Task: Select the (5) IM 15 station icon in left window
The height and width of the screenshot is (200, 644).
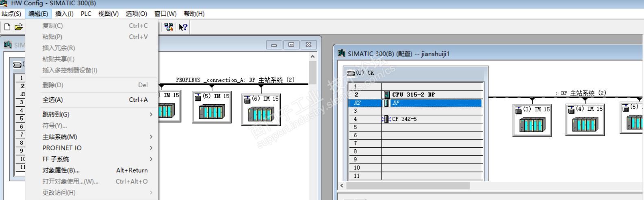Action: point(212,107)
